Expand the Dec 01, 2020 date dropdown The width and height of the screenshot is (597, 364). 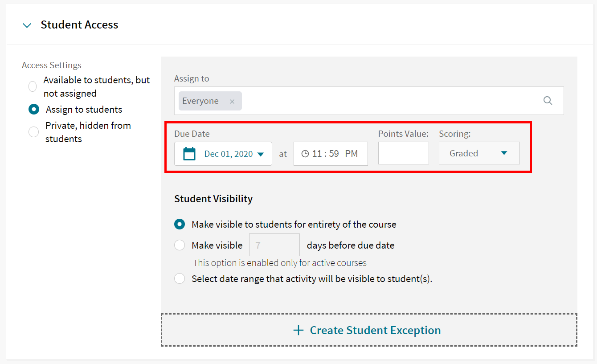pyautogui.click(x=261, y=153)
